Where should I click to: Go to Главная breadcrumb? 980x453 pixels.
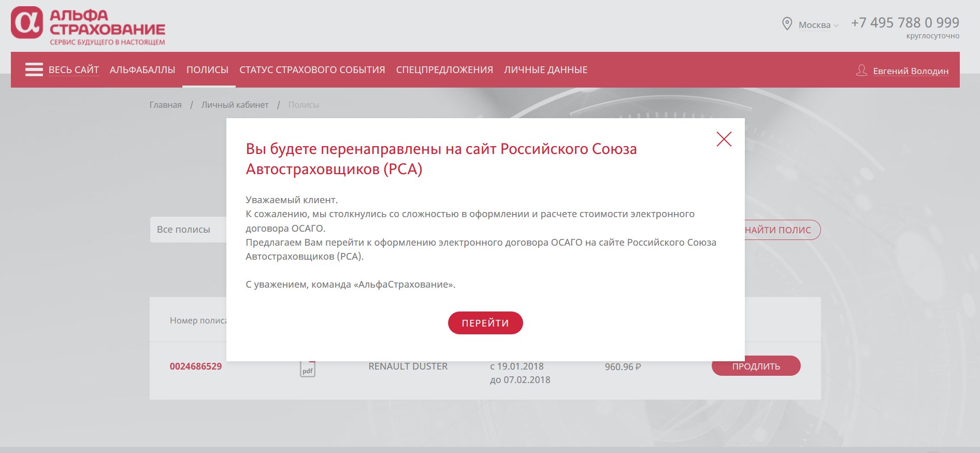(x=166, y=105)
